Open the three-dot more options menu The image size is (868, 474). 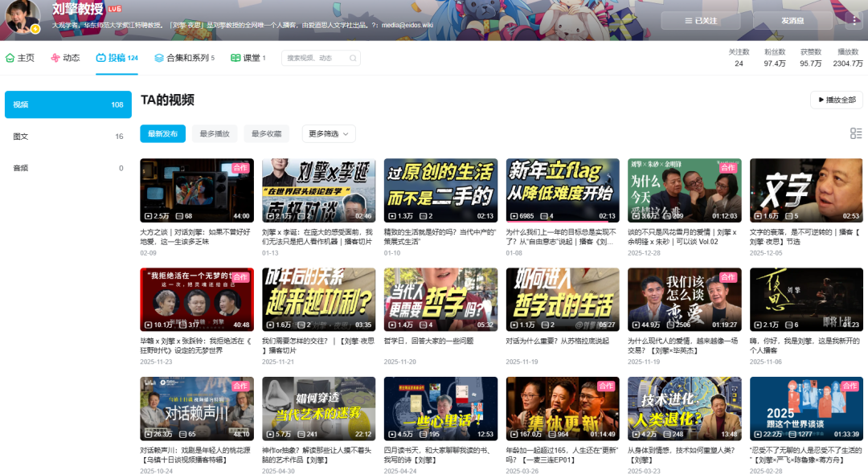[851, 21]
